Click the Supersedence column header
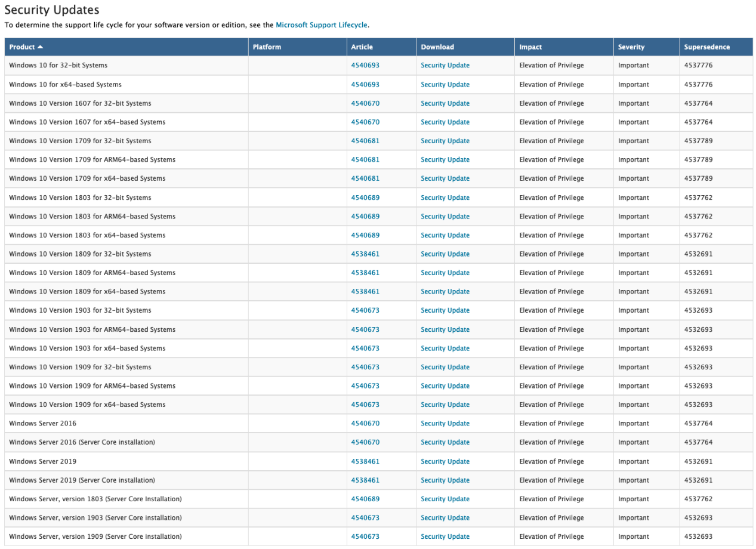Viewport: 756px width, 549px height. [x=716, y=47]
